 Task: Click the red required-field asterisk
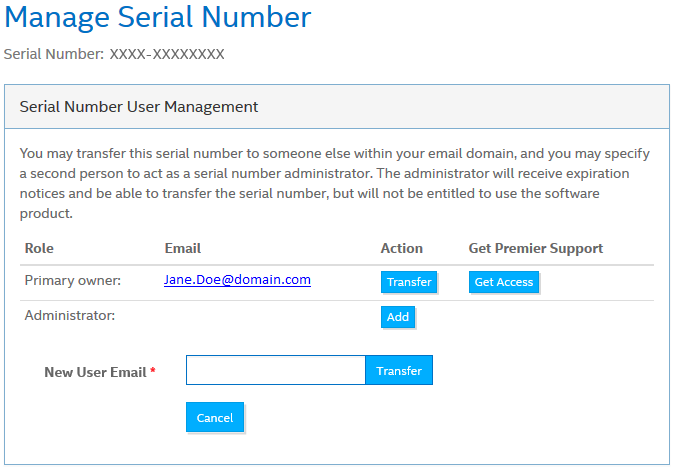(x=153, y=372)
